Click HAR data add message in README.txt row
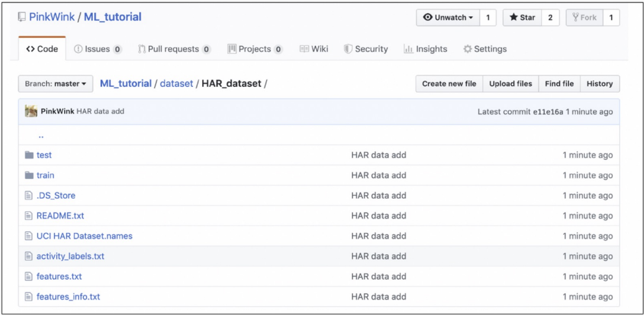 379,216
